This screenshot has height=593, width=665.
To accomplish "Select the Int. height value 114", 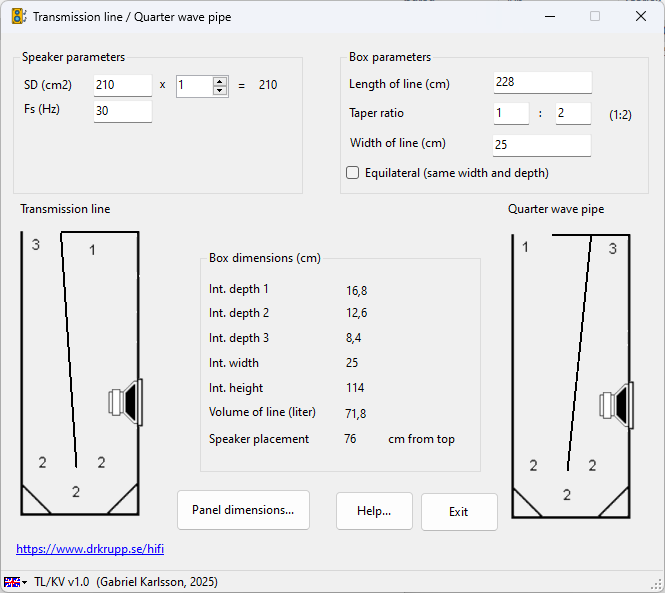I will tap(355, 388).
